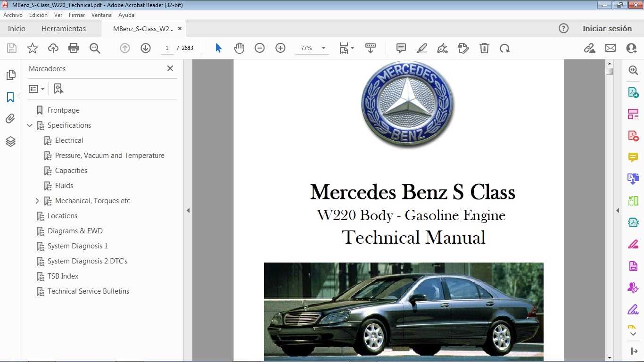Send file by email envelope icon
Screen dimensions: 644x362
[611, 48]
